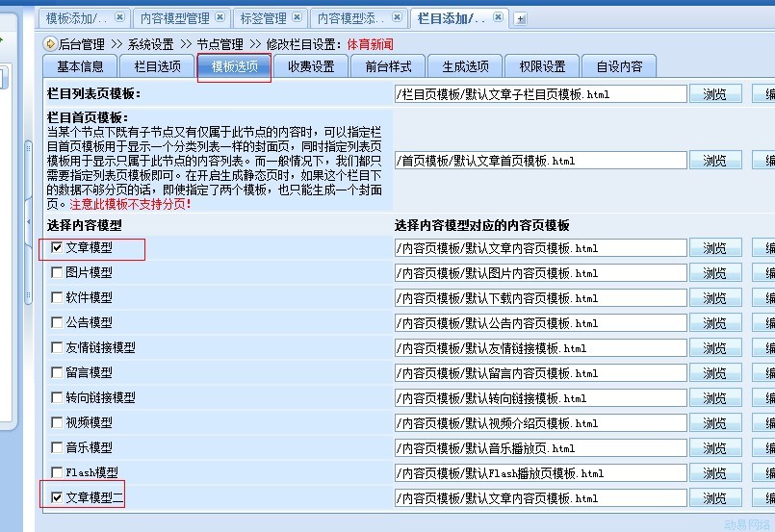Switch to the 基本信息 tab
The image size is (775, 532).
pos(80,66)
